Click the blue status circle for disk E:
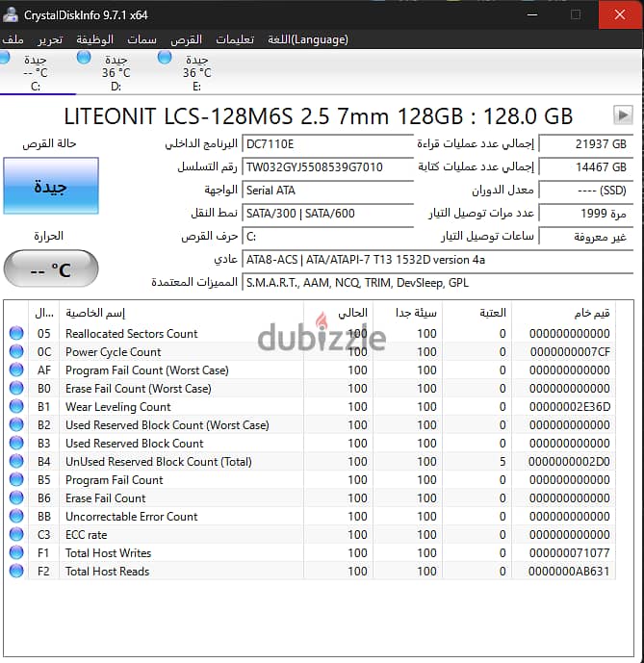This screenshot has width=644, height=663. pos(165,57)
